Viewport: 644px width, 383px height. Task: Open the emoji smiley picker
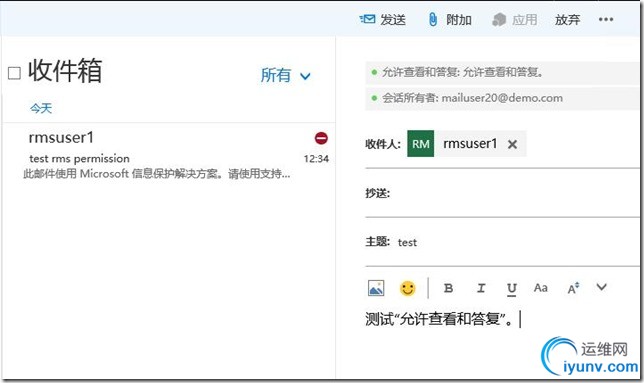407,288
